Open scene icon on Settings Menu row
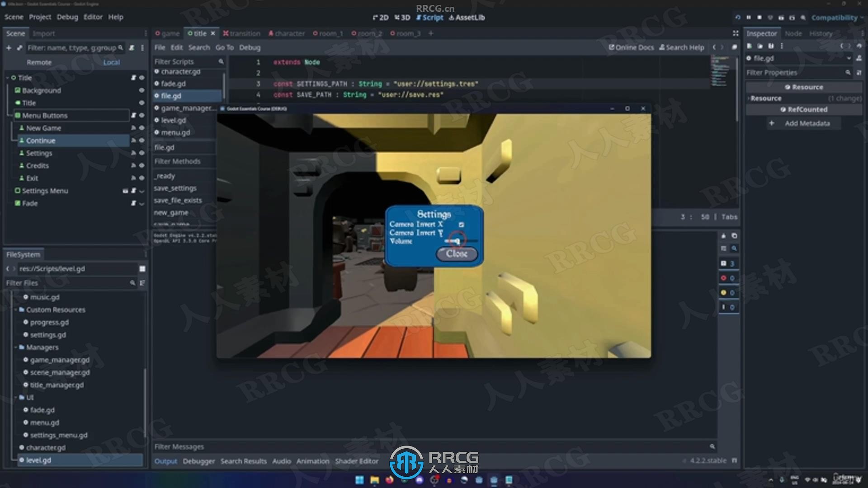This screenshot has height=488, width=868. coord(125,191)
